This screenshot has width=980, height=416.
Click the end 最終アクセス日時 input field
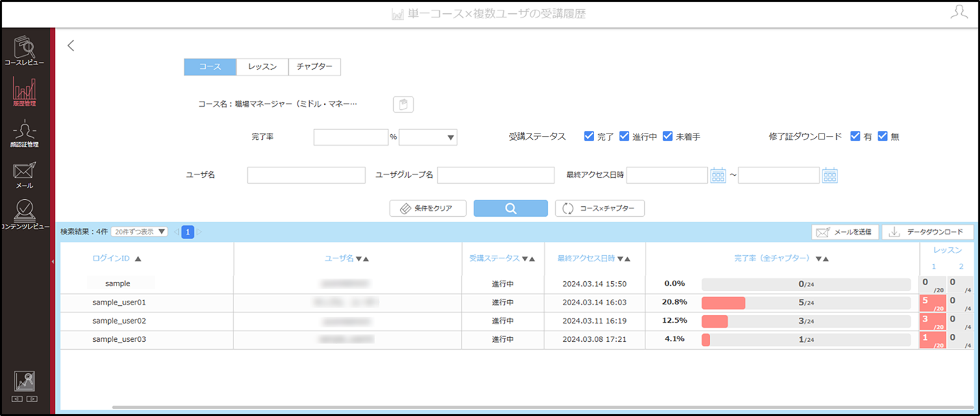click(778, 175)
